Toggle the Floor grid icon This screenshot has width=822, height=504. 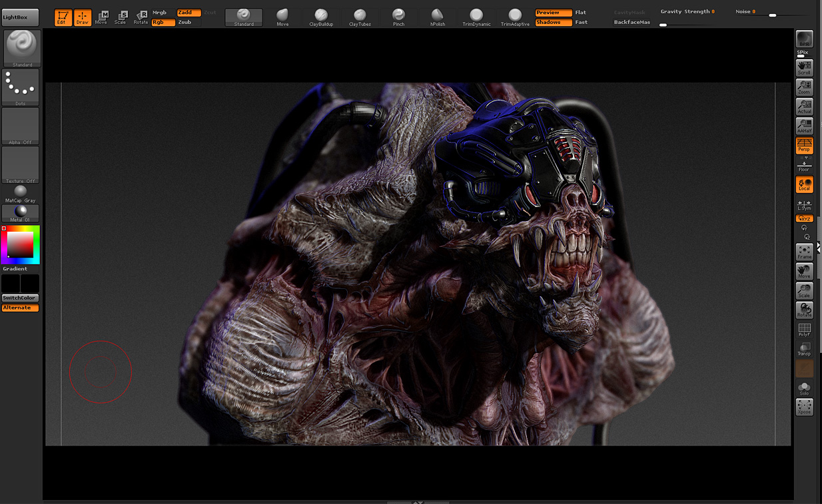tap(805, 165)
